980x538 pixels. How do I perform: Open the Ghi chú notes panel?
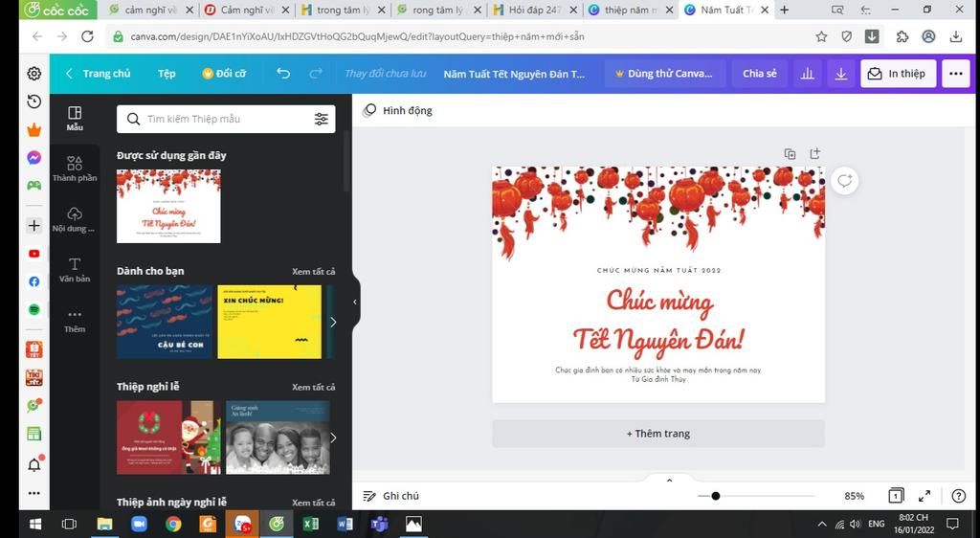tap(391, 496)
